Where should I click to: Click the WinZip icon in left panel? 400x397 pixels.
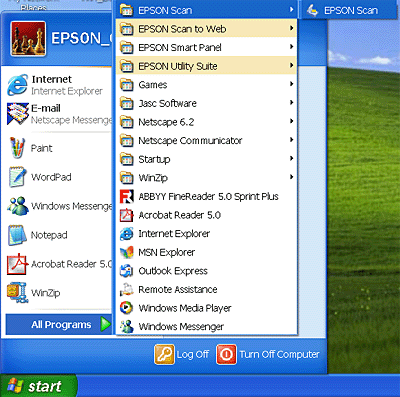click(18, 293)
